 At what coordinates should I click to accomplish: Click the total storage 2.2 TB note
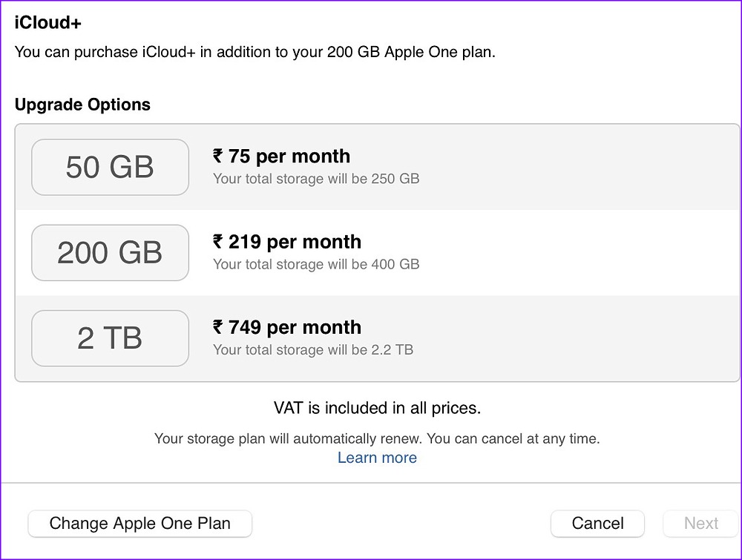[x=313, y=349]
